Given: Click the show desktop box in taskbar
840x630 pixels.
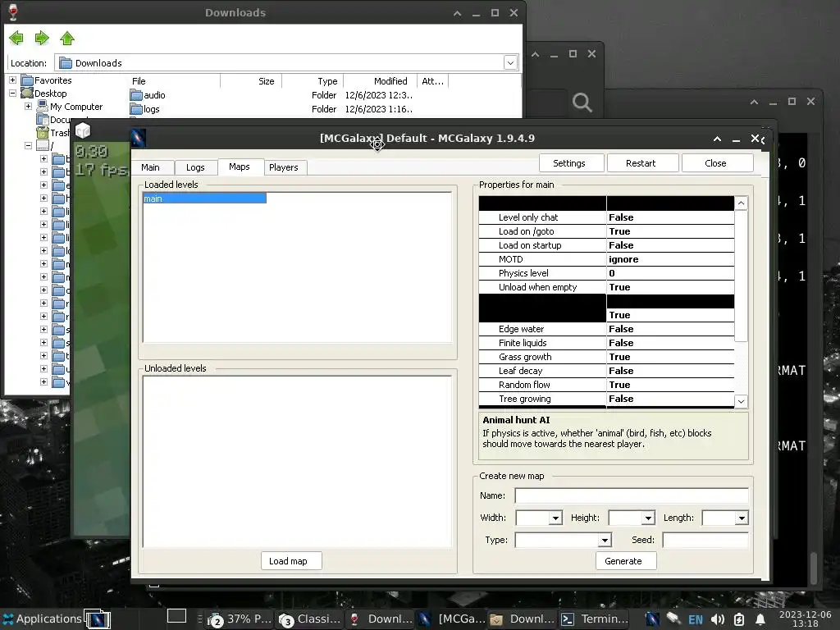Looking at the screenshot, I should point(176,617).
